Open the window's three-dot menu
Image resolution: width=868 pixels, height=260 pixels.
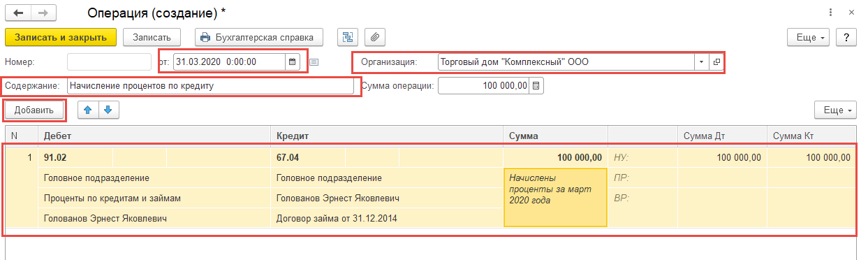click(x=831, y=13)
